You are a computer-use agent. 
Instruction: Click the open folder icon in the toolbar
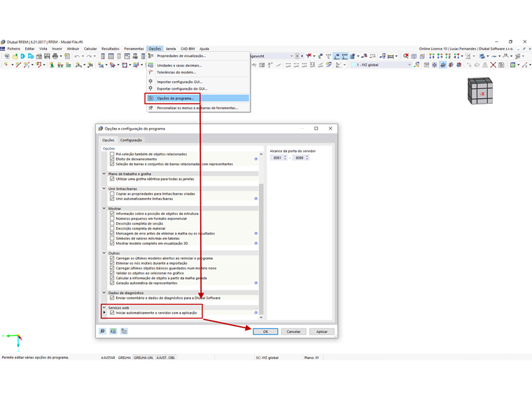pos(15,56)
